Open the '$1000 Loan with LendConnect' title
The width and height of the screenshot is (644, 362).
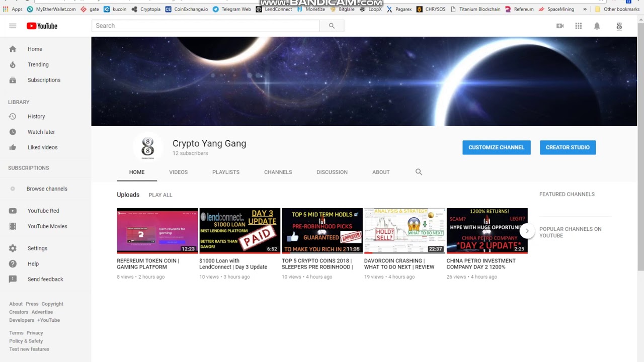(x=233, y=264)
